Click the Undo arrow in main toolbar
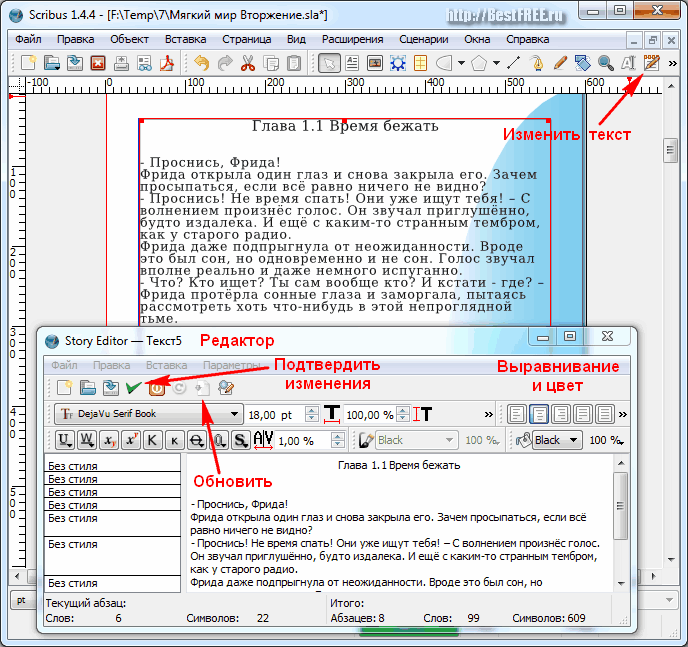 tap(201, 63)
